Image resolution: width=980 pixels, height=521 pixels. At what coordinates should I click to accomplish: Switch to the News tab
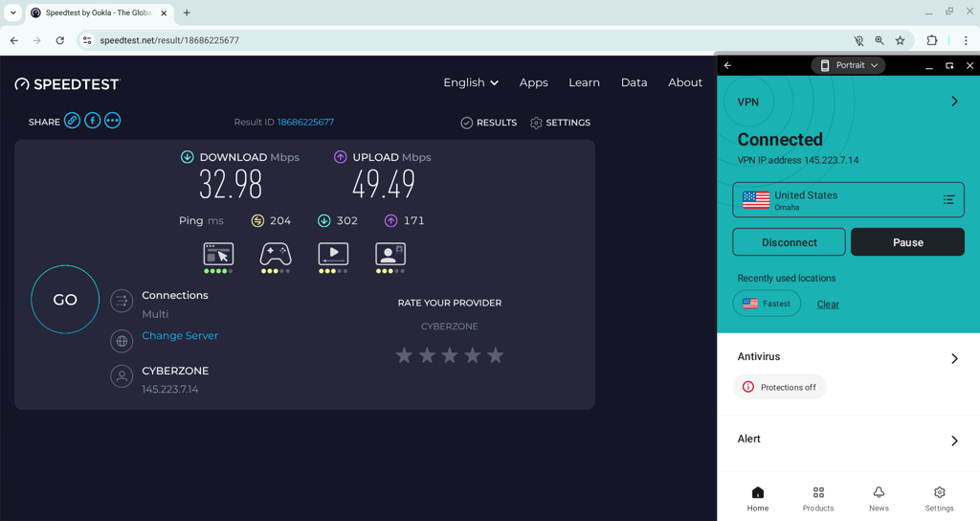(879, 498)
